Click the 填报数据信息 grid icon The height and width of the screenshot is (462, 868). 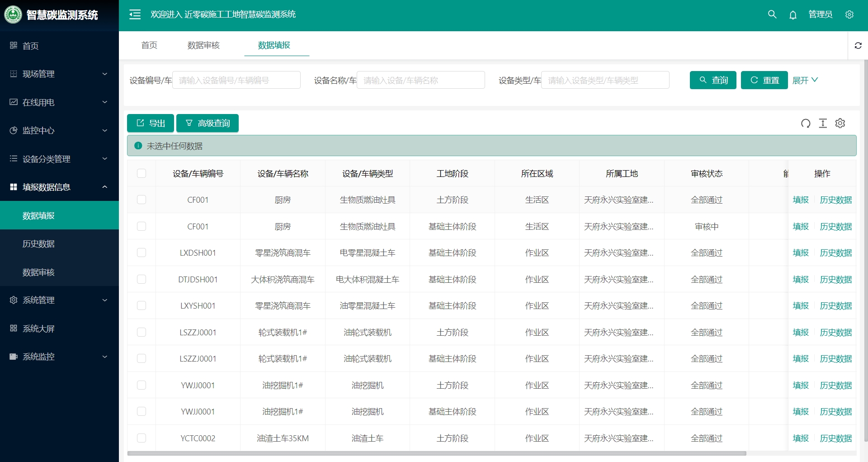(14, 187)
